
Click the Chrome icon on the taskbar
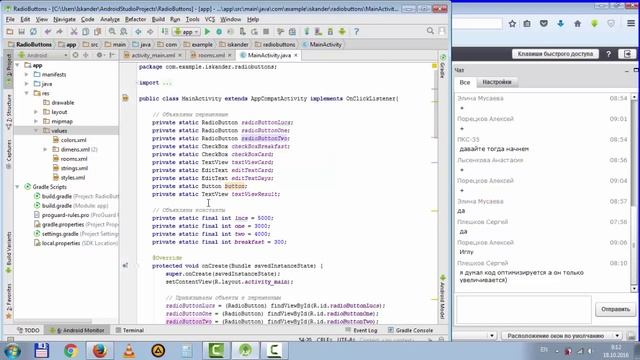[x=71, y=351]
